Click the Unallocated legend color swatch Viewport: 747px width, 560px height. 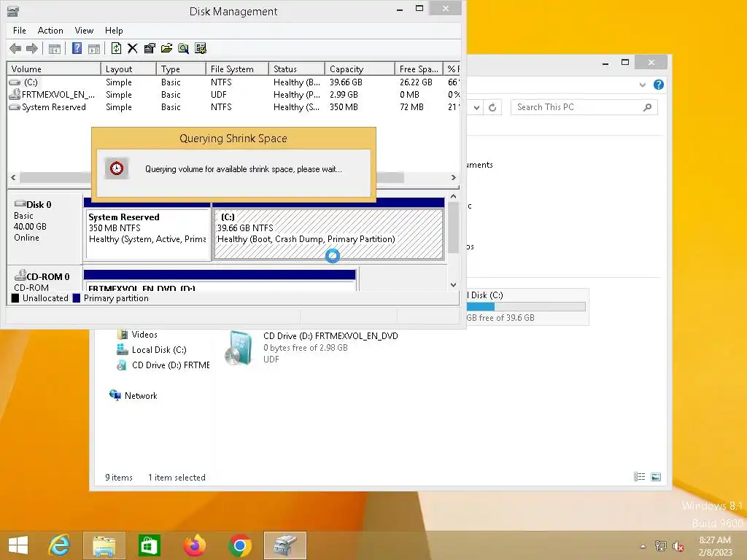coord(15,298)
